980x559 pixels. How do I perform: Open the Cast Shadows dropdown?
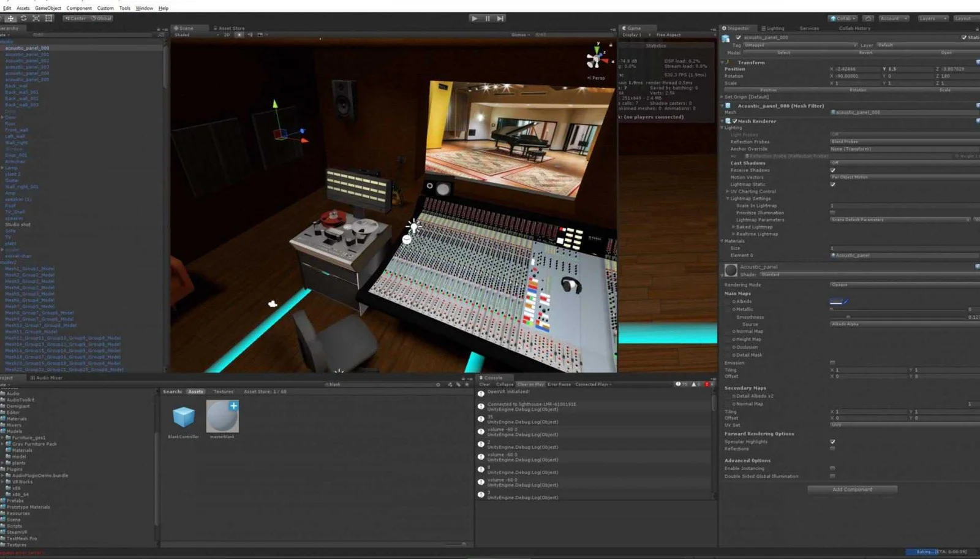pyautogui.click(x=903, y=163)
